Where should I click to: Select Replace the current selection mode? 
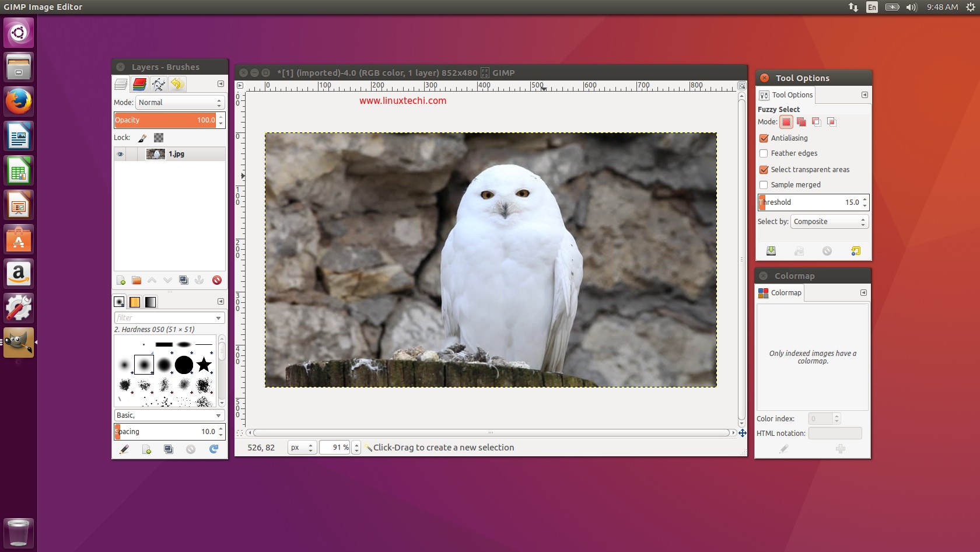[786, 122]
